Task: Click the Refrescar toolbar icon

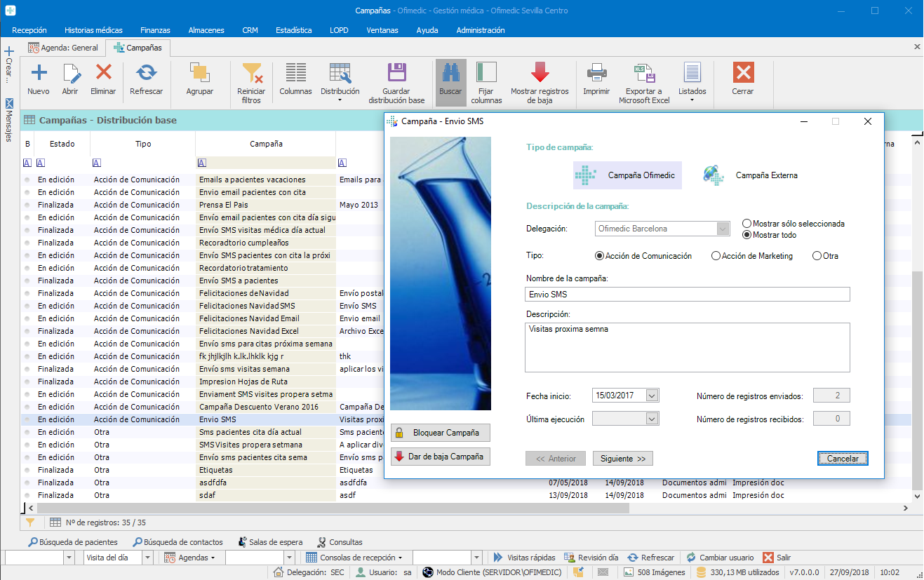Action: [x=146, y=73]
